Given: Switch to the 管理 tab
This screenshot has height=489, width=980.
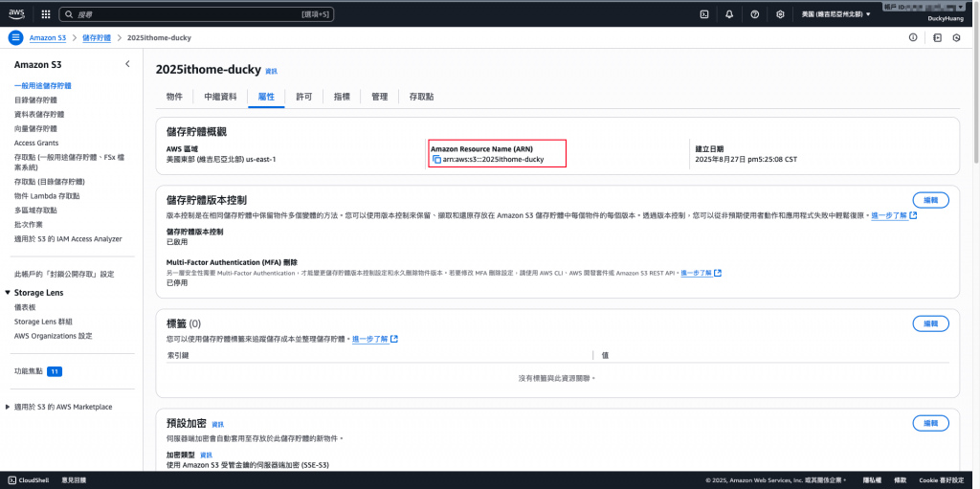Looking at the screenshot, I should click(379, 97).
